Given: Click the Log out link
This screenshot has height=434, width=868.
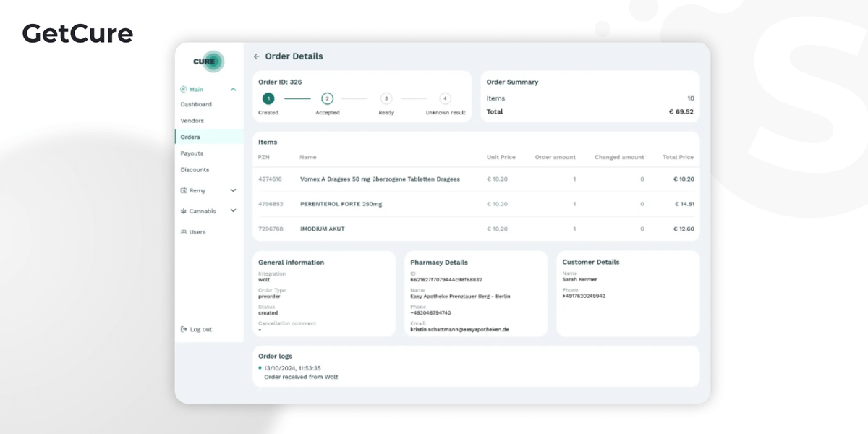Looking at the screenshot, I should (201, 329).
